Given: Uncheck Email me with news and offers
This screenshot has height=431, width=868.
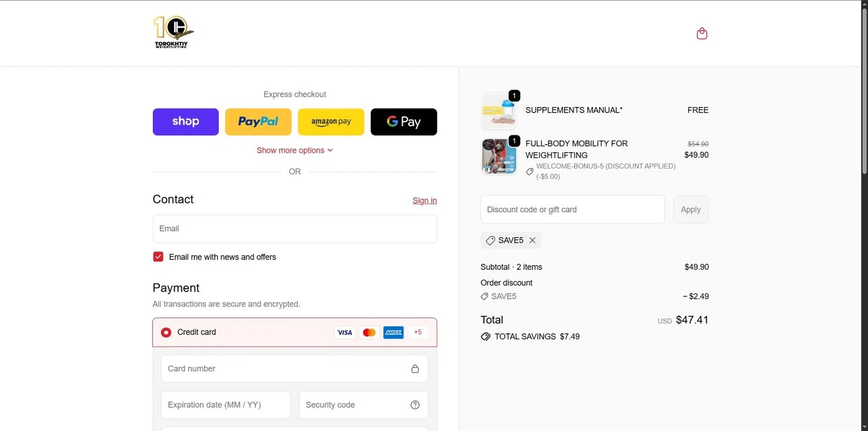Looking at the screenshot, I should click(x=158, y=256).
